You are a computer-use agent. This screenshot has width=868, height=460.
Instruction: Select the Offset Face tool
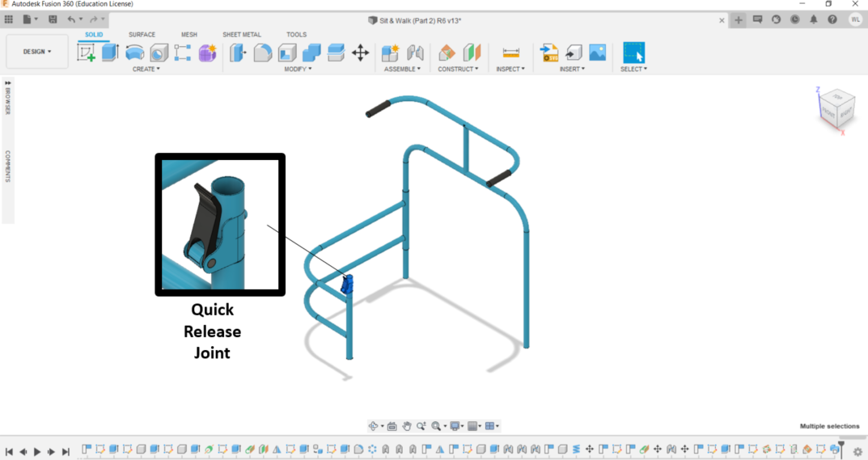click(336, 53)
